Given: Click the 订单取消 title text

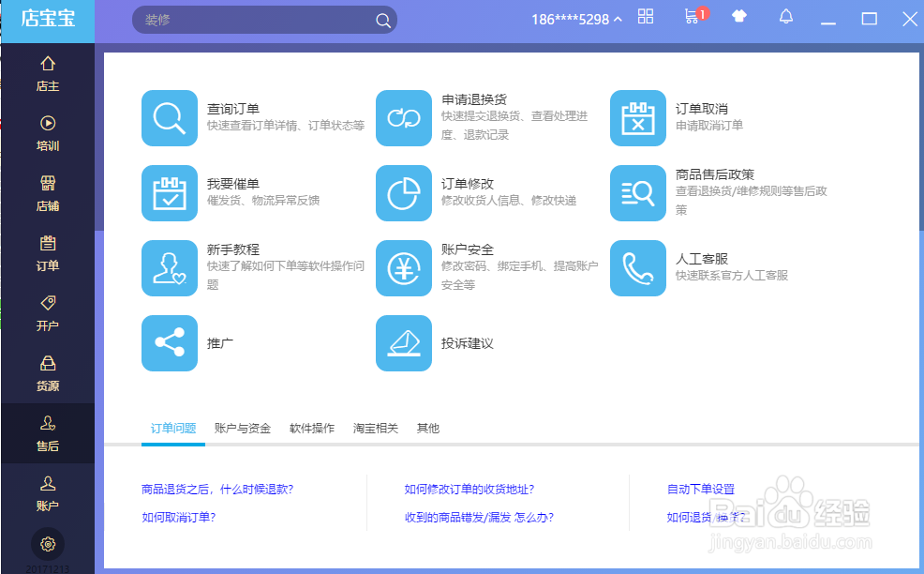Looking at the screenshot, I should click(701, 109).
